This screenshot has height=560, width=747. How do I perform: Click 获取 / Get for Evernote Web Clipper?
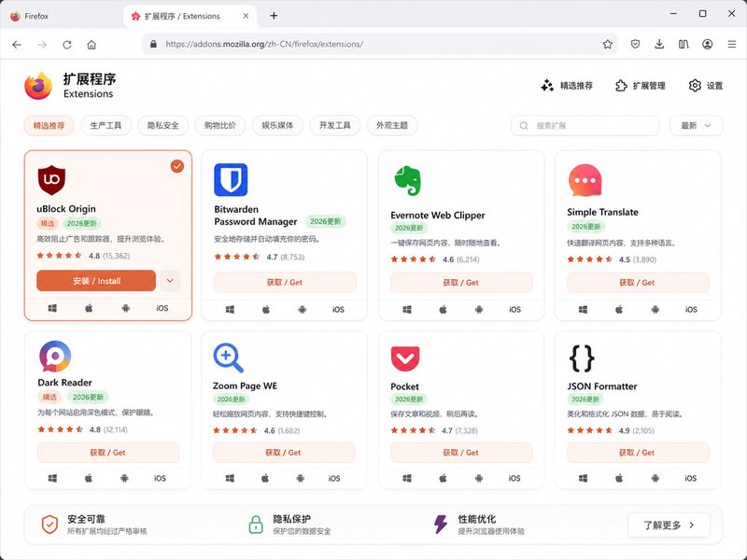(461, 283)
